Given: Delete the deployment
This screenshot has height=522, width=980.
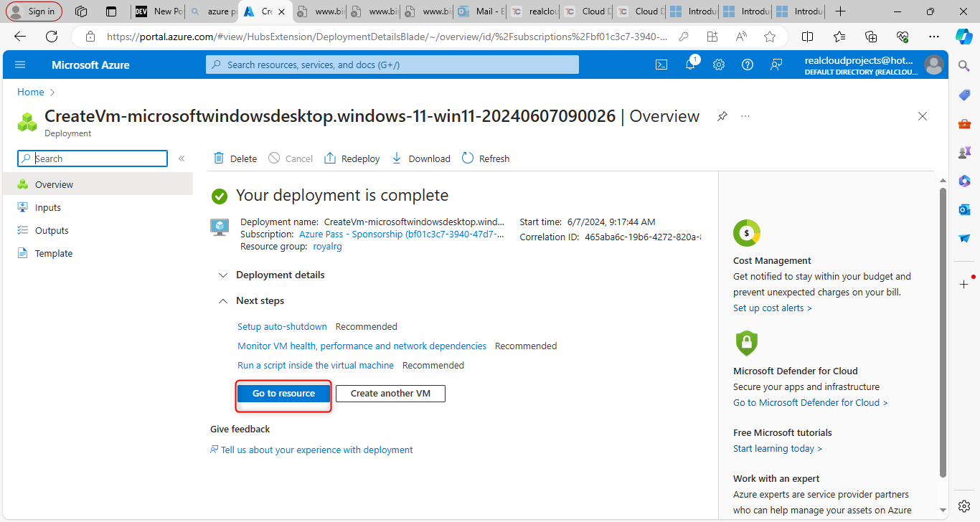Looking at the screenshot, I should (x=235, y=158).
